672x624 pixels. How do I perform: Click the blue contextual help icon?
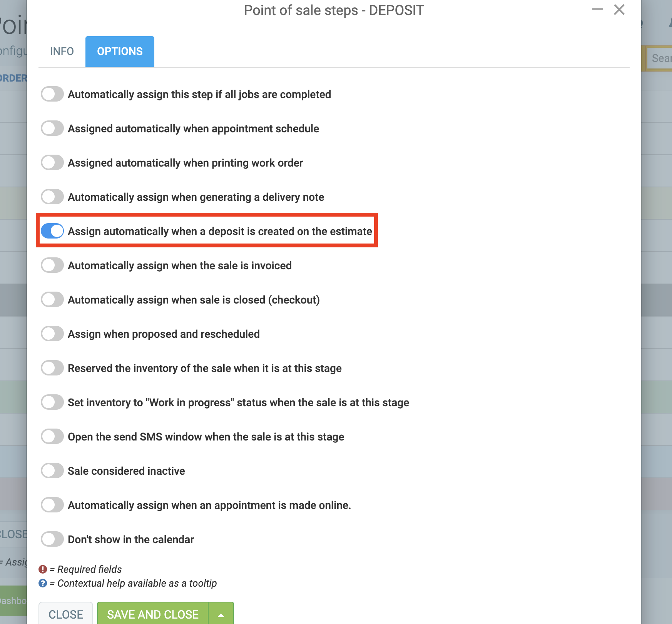click(43, 583)
